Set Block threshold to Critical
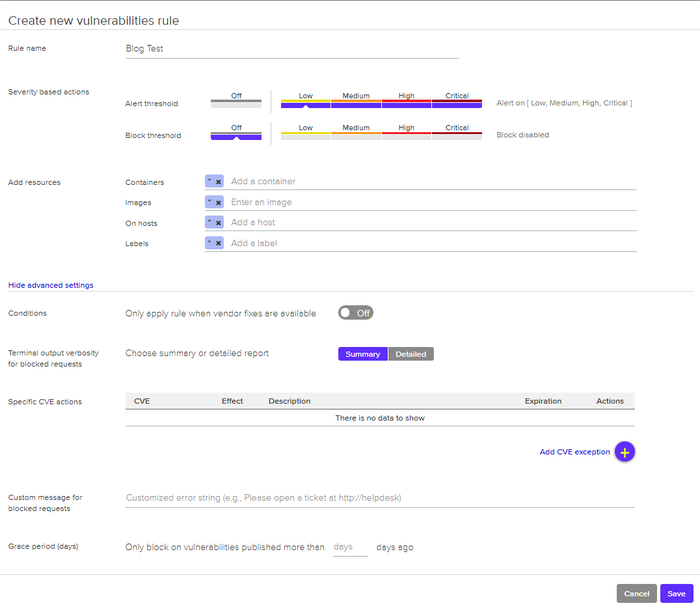The height and width of the screenshot is (610, 700). [x=457, y=135]
